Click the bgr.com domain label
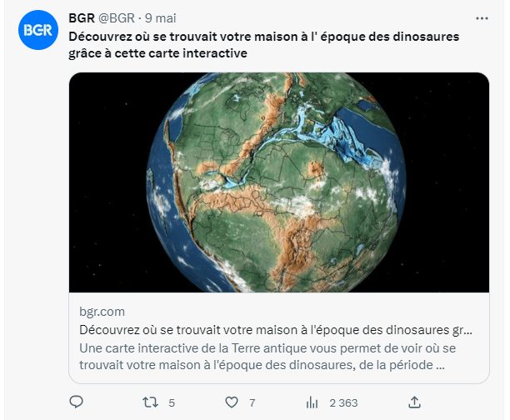510x420 pixels. coord(102,312)
